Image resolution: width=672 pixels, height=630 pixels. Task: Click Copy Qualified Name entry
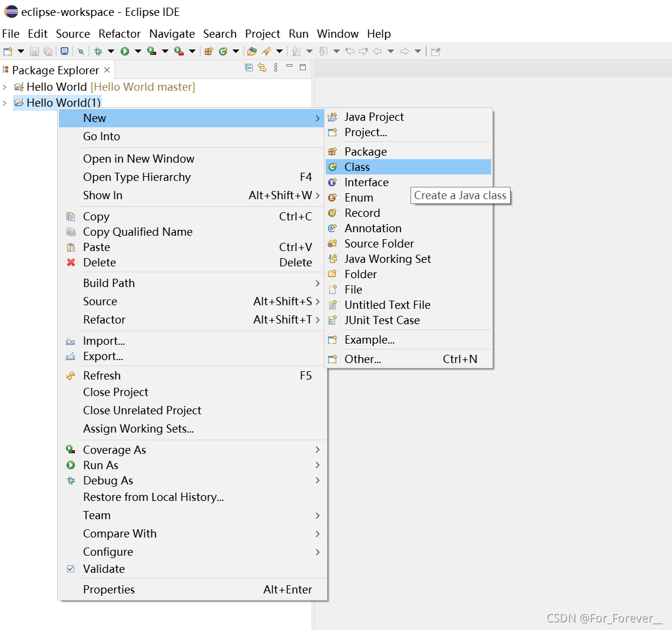point(192,232)
